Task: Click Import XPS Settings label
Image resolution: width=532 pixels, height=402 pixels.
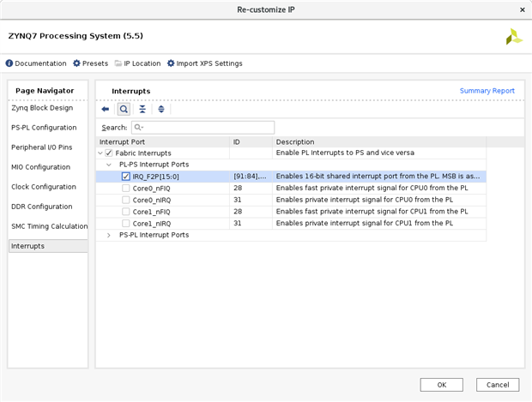Action: tap(209, 63)
